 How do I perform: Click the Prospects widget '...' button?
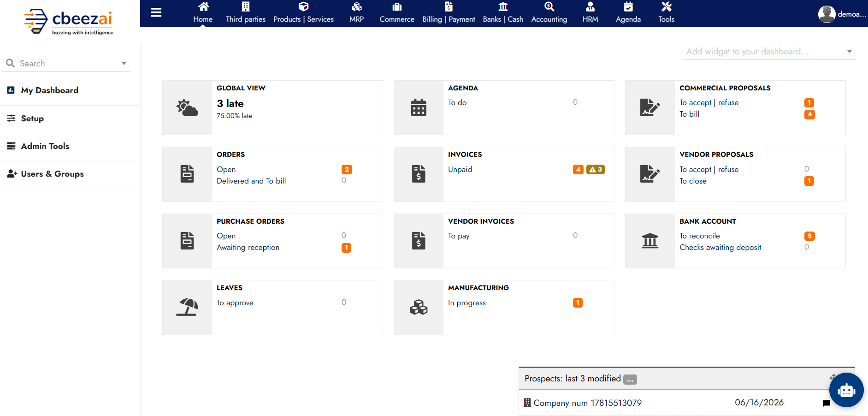[630, 380]
